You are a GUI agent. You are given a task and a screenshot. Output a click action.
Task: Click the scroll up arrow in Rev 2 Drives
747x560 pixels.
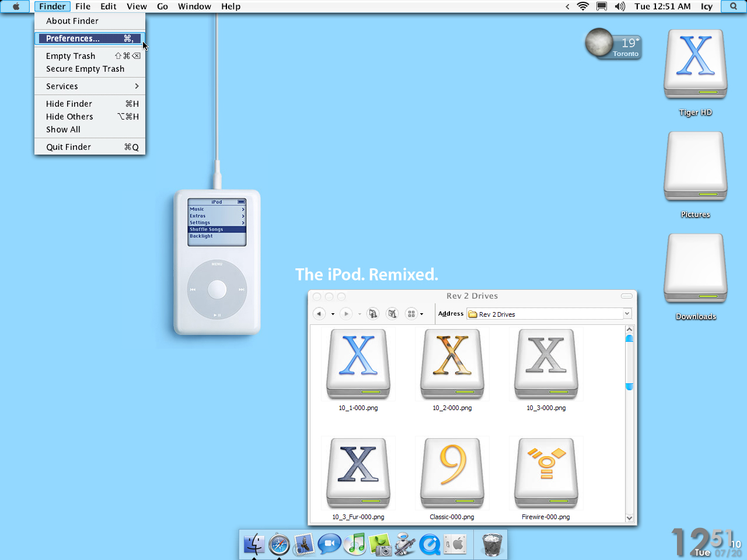tap(629, 330)
